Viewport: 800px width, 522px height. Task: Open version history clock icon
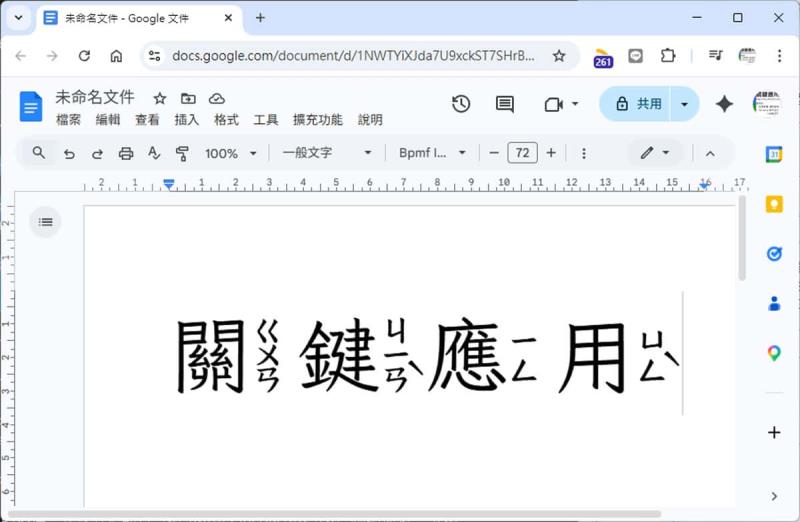pos(461,104)
